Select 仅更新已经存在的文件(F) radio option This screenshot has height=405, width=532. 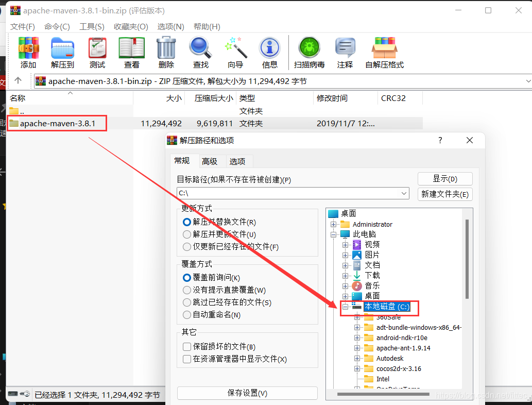(186, 247)
